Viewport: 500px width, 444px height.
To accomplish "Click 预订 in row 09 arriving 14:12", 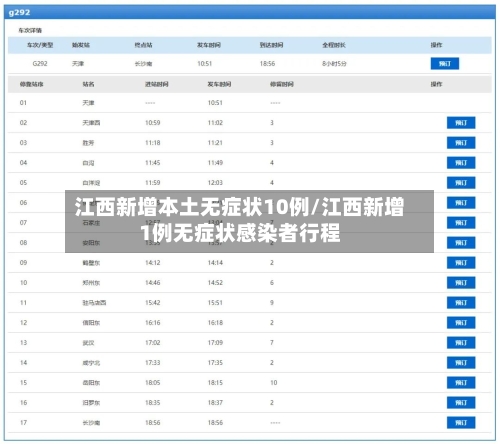I will point(461,263).
